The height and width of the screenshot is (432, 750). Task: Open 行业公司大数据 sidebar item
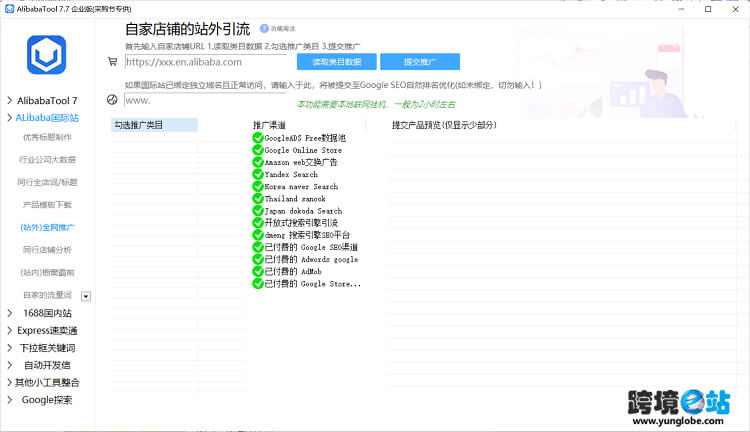point(47,160)
